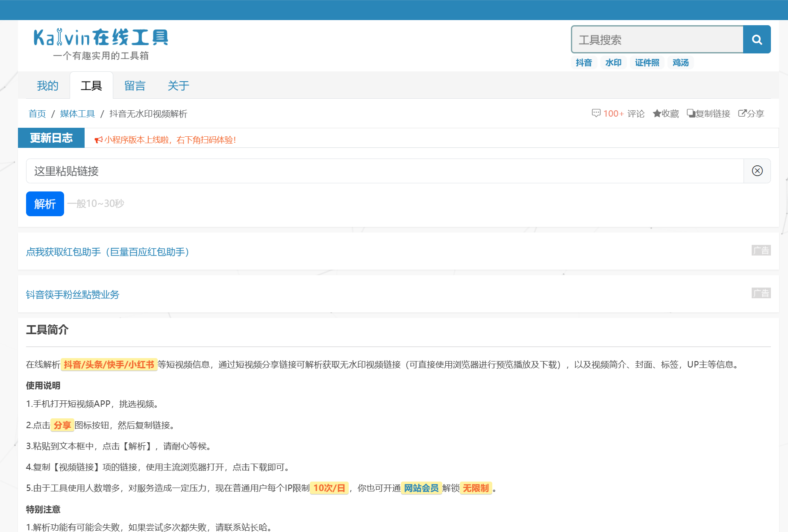Click the megaphone announcement icon

coord(98,140)
